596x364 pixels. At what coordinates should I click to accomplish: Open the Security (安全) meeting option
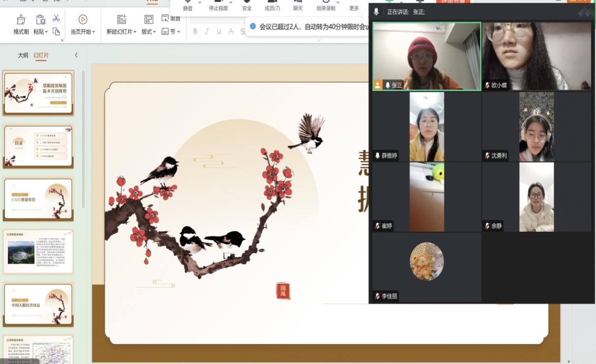247,6
